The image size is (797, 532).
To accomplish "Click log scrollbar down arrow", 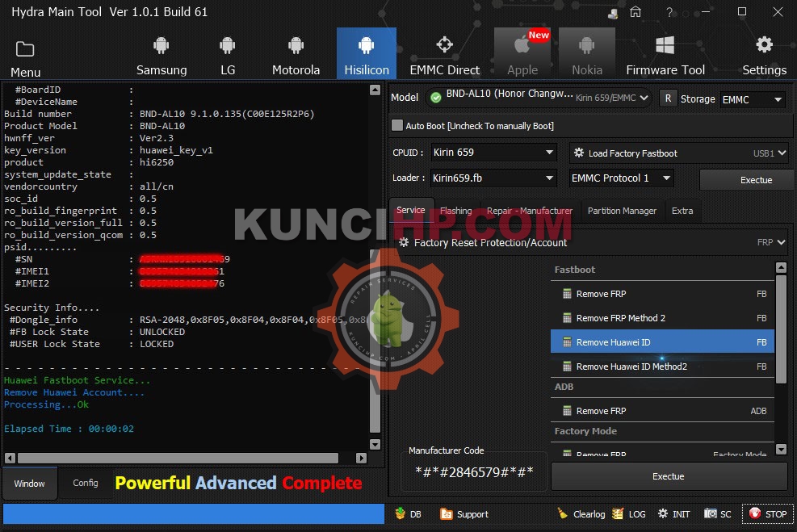I will pyautogui.click(x=375, y=445).
